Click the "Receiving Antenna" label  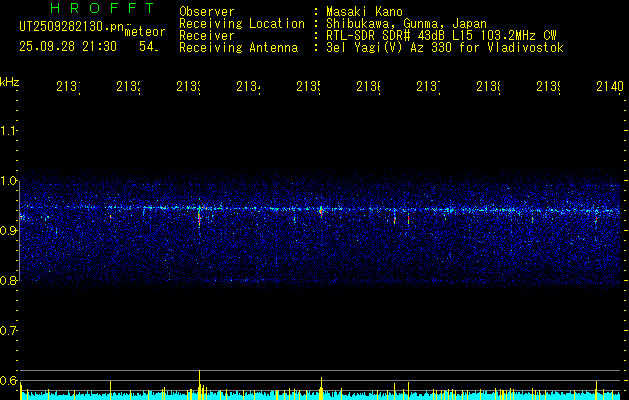pyautogui.click(x=238, y=48)
